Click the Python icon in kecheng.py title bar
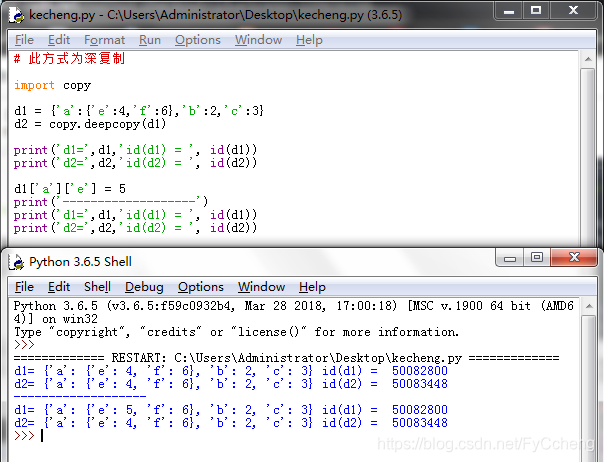604x462 pixels. pyautogui.click(x=17, y=15)
